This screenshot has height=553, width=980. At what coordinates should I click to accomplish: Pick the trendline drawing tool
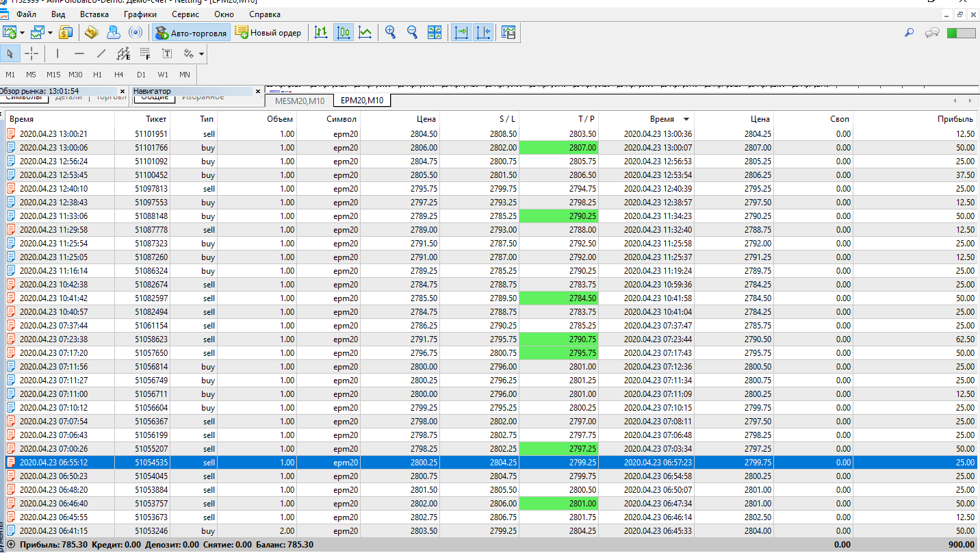101,53
